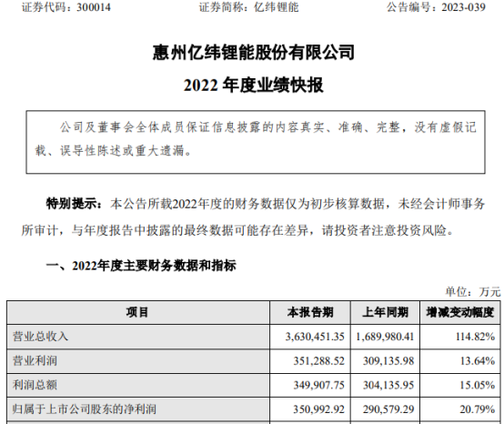Screen dimensions: 504x424
Task: Click the 单位：万元 unit label
Action: point(473,291)
